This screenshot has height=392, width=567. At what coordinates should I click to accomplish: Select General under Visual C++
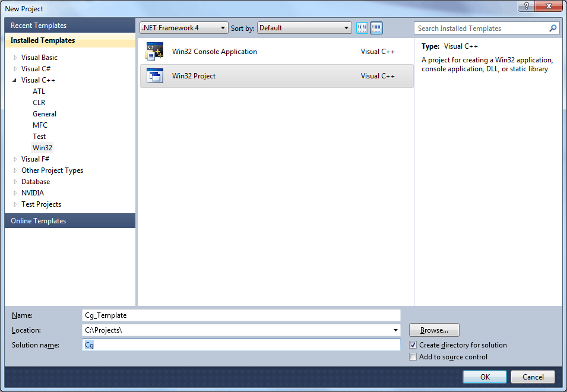[x=45, y=114]
